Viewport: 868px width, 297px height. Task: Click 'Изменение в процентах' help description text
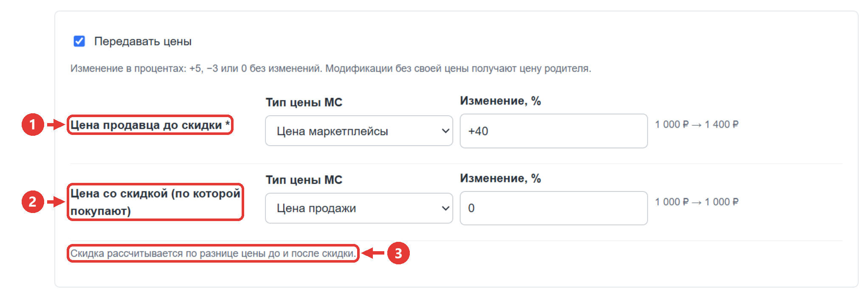point(331,69)
